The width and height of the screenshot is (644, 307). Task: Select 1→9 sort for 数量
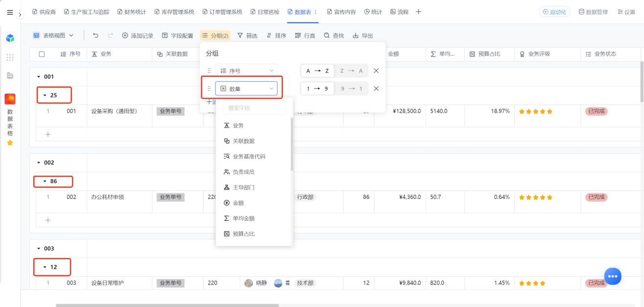[x=317, y=89]
